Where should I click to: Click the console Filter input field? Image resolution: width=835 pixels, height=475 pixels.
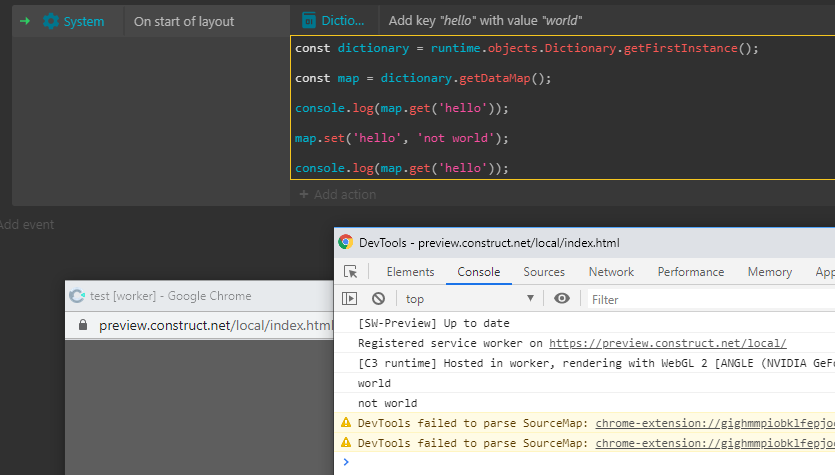point(711,299)
